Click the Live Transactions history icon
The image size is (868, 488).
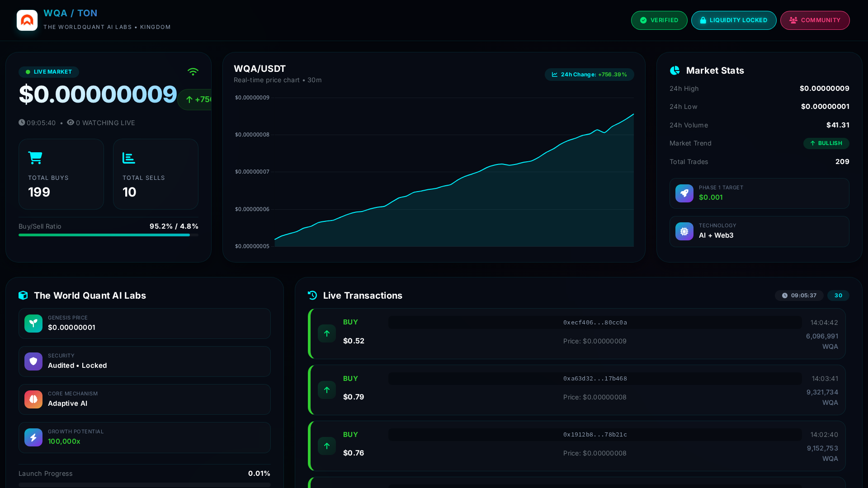coord(312,295)
